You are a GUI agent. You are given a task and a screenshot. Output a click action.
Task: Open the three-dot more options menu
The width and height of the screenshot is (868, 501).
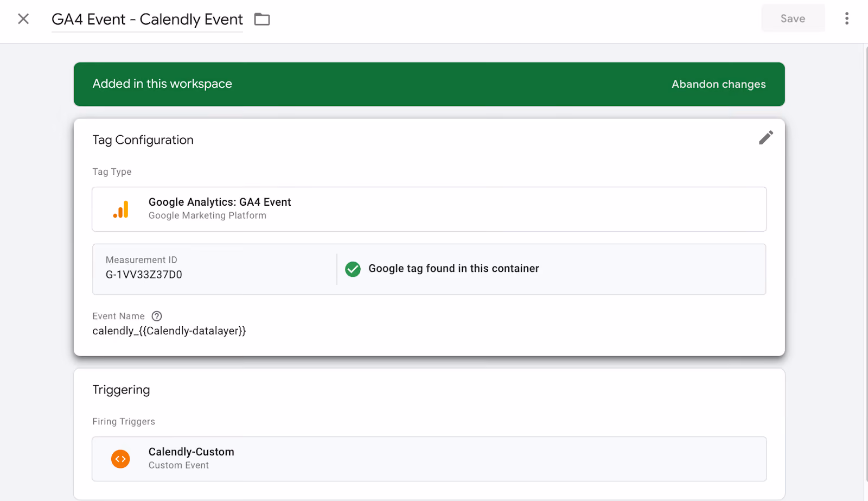846,18
